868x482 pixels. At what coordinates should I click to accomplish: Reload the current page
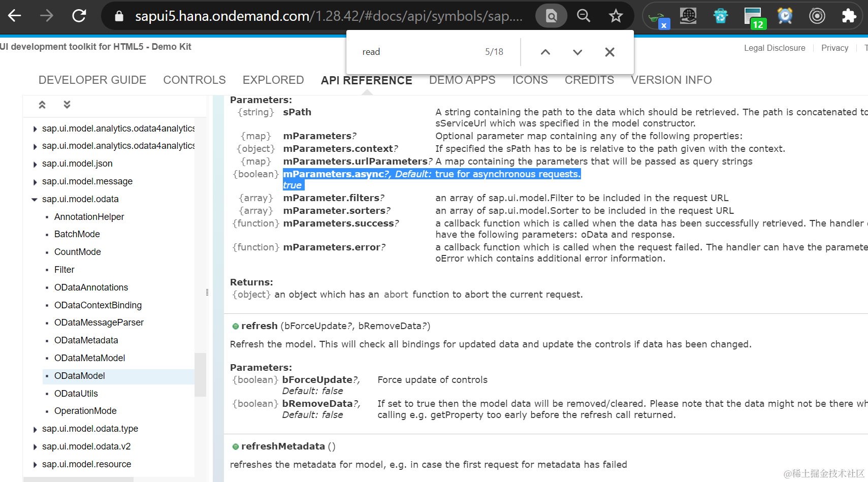point(79,16)
